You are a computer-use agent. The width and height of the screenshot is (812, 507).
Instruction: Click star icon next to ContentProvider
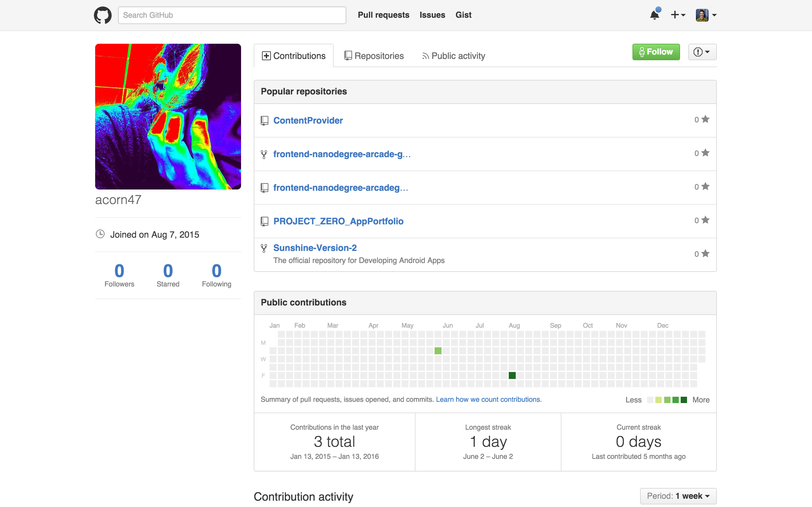705,119
